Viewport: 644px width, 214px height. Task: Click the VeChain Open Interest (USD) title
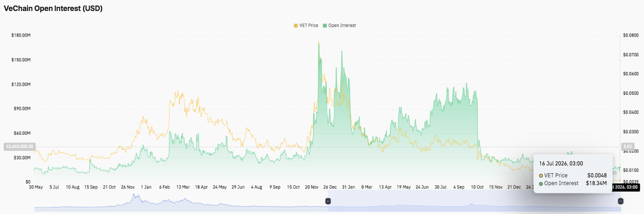tap(53, 8)
